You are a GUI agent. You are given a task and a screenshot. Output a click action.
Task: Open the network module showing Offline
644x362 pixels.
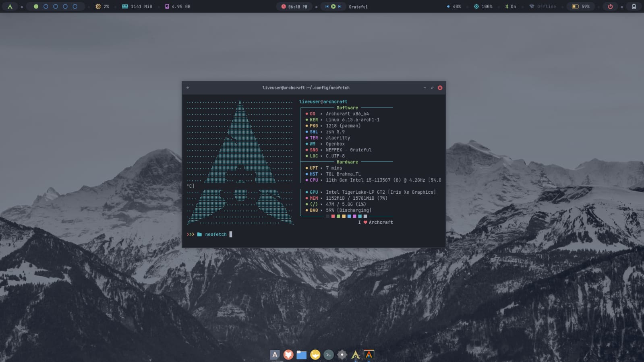point(543,6)
